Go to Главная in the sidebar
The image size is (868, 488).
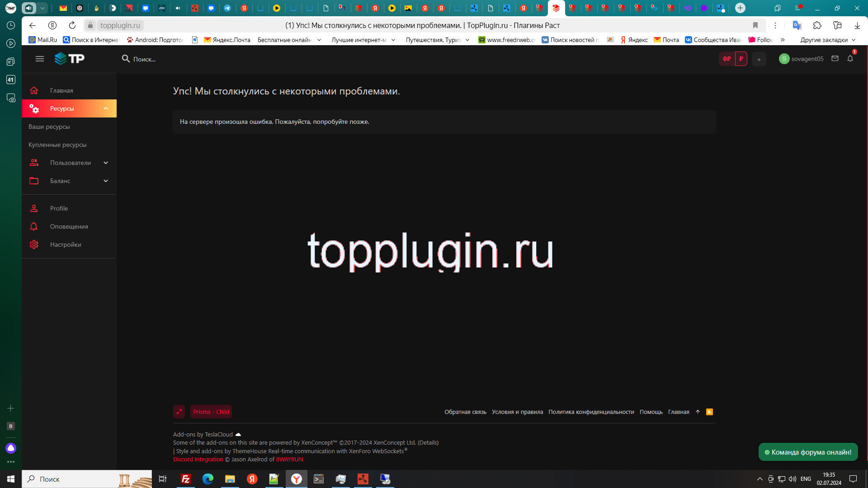pyautogui.click(x=61, y=90)
